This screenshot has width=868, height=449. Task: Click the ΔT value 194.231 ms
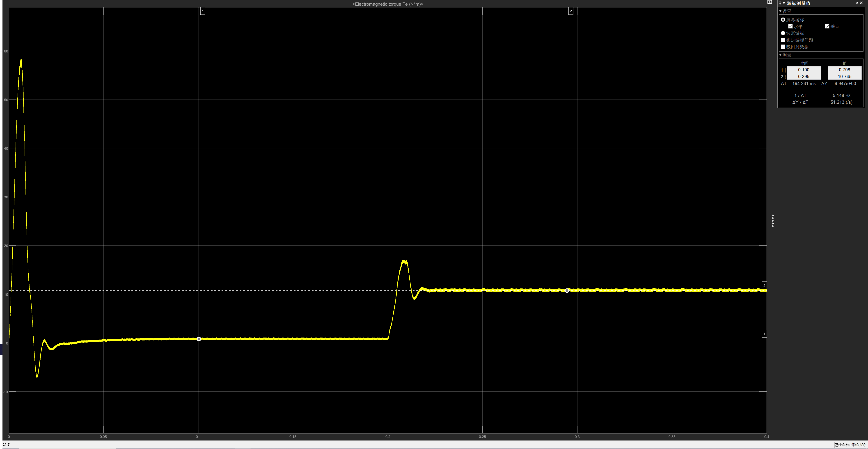(804, 84)
